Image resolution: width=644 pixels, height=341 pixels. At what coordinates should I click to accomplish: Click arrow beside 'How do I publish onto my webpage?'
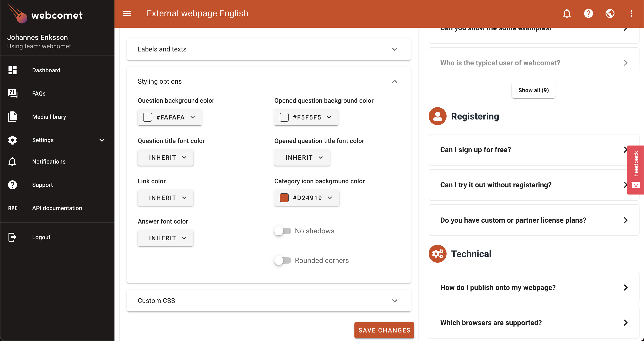(x=625, y=288)
